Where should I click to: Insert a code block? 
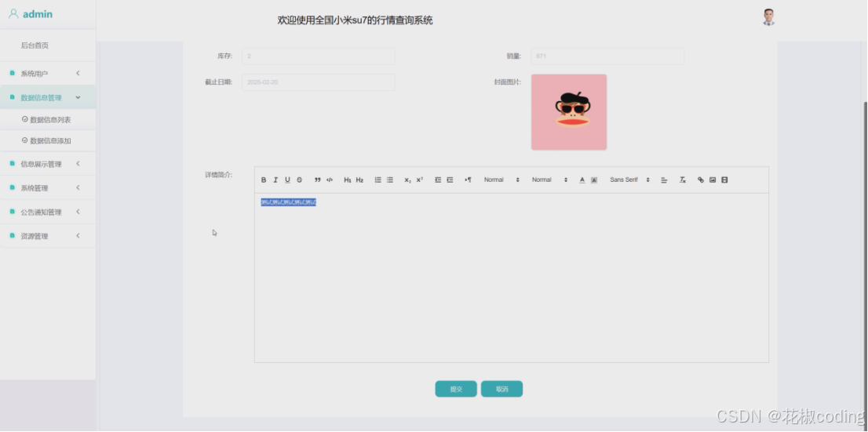click(330, 180)
